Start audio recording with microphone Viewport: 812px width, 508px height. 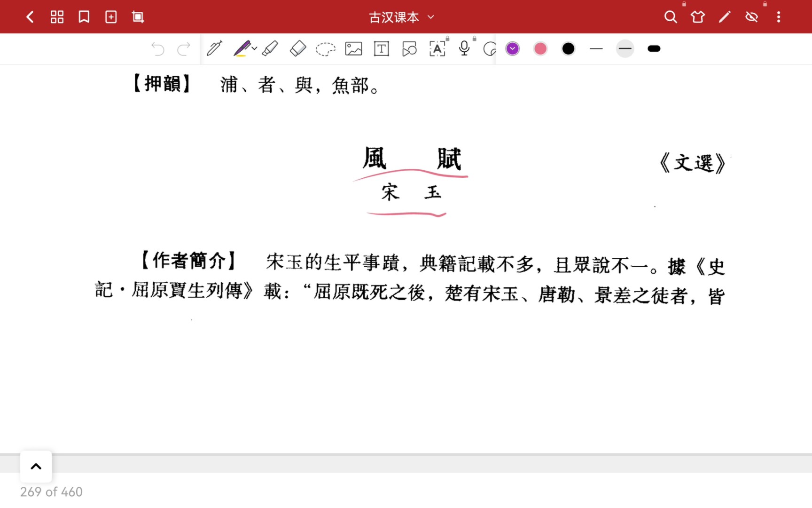(x=464, y=49)
